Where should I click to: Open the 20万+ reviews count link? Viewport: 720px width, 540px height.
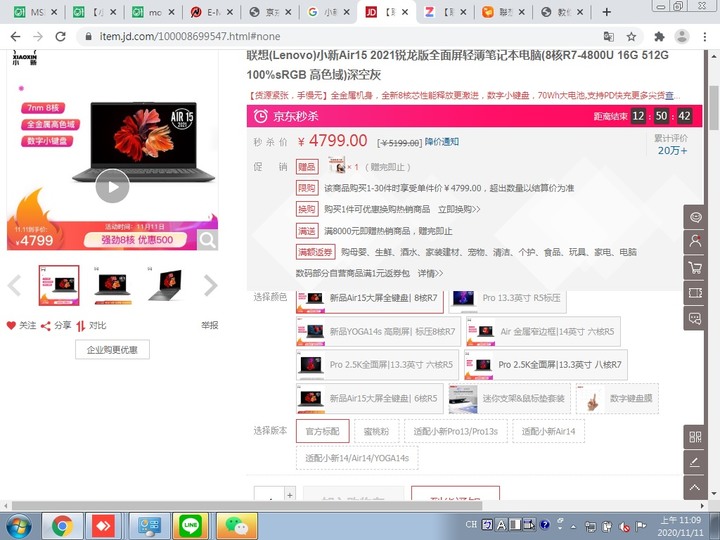672,151
